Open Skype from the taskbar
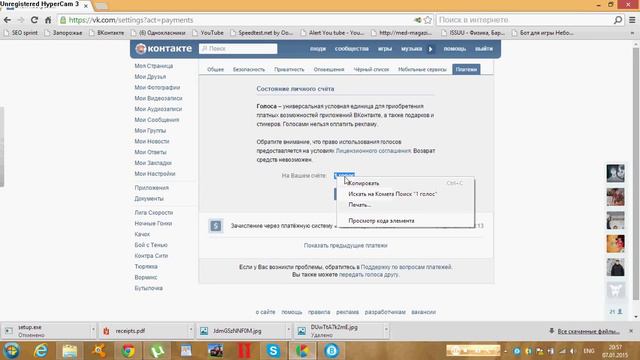 273,351
